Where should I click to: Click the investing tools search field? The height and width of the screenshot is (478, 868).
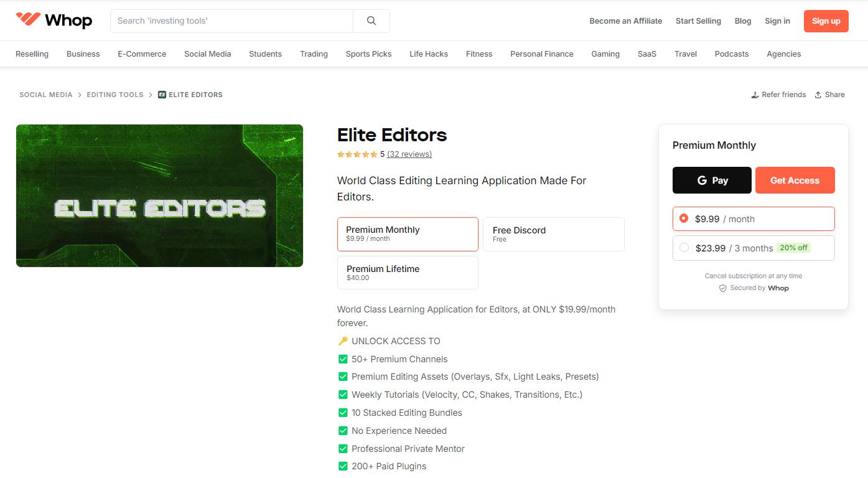click(231, 21)
